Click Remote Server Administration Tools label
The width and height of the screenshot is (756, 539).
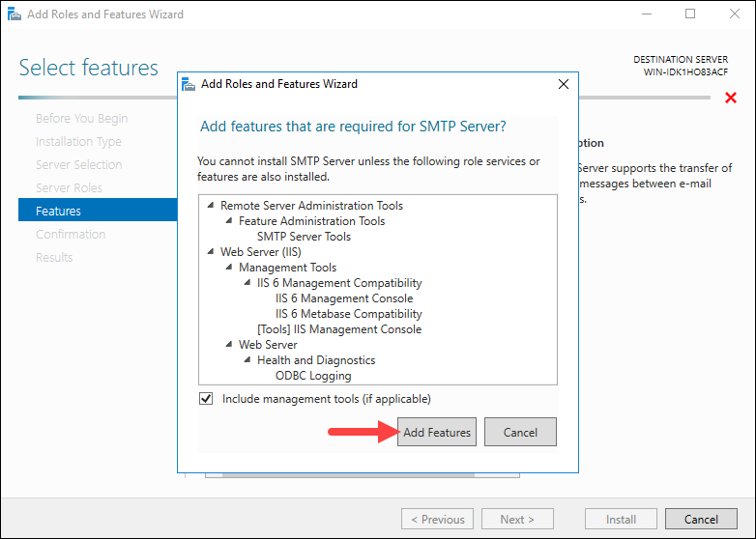(311, 206)
